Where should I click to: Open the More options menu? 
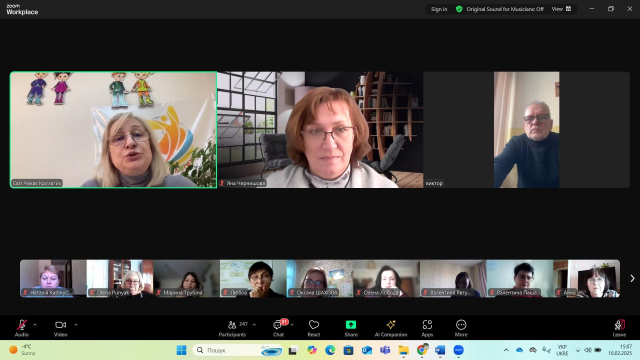pos(461,328)
